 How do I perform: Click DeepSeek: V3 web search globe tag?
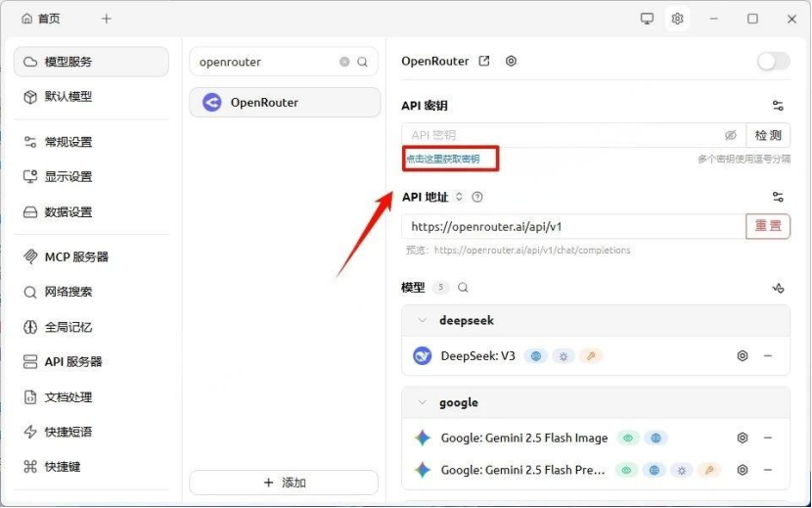(536, 356)
